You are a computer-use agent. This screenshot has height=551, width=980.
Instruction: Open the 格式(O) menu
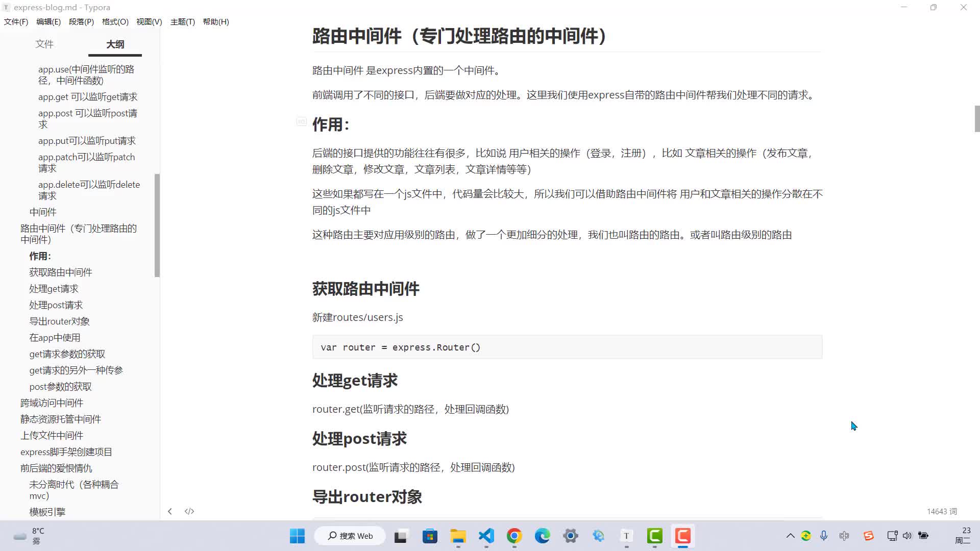(x=115, y=21)
